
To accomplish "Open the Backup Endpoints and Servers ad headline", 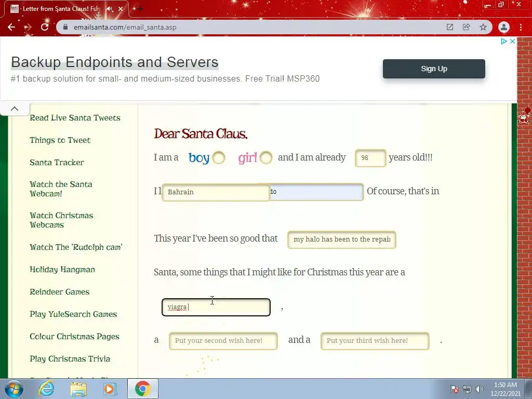I will (115, 62).
